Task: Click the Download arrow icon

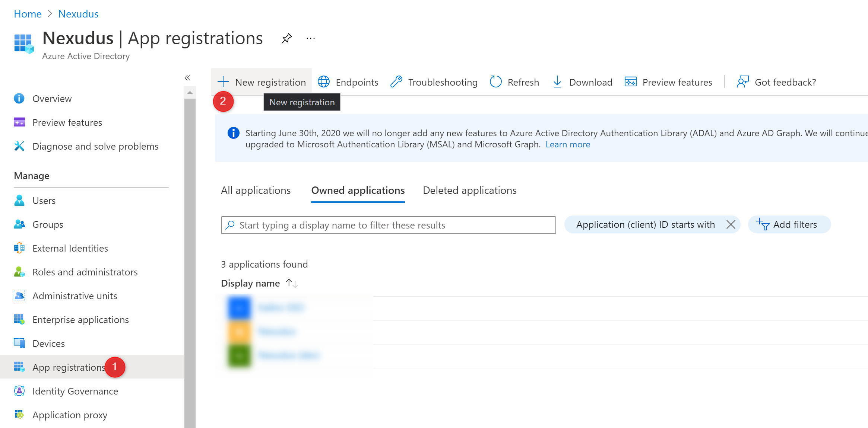Action: point(557,82)
